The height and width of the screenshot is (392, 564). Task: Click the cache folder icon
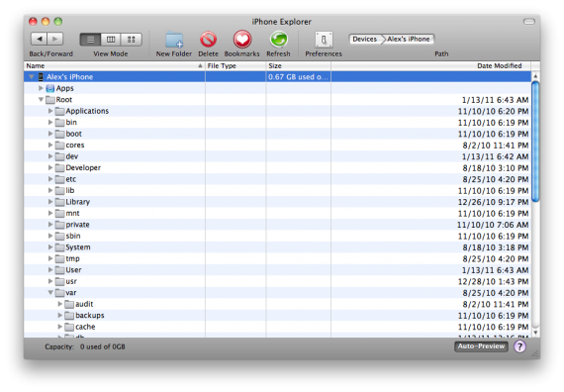[x=69, y=327]
